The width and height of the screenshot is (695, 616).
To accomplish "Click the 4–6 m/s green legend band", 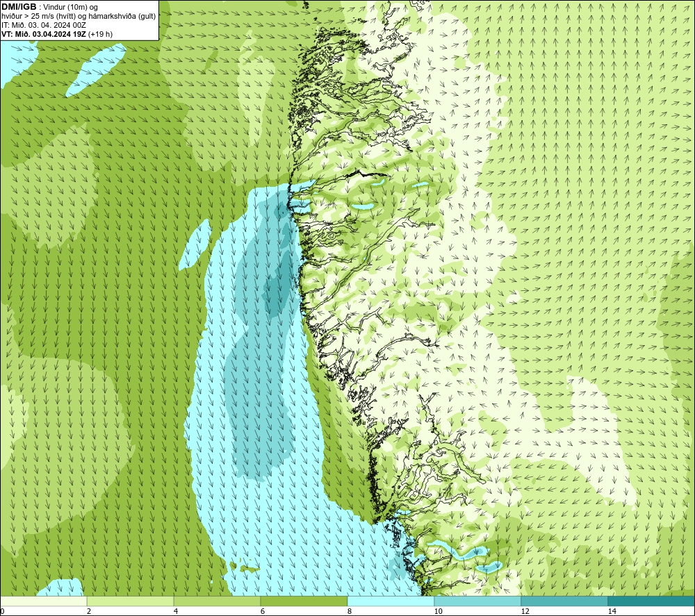I will (217, 601).
